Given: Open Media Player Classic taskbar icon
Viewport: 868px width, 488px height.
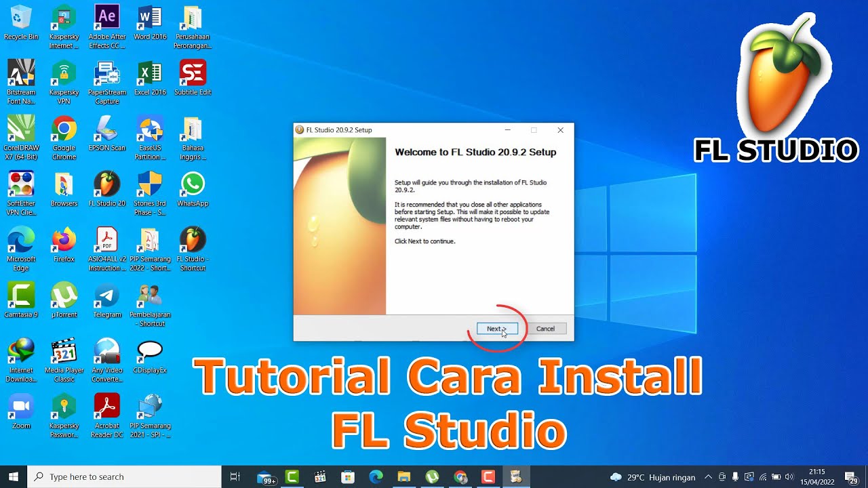Looking at the screenshot, I should pos(320,476).
